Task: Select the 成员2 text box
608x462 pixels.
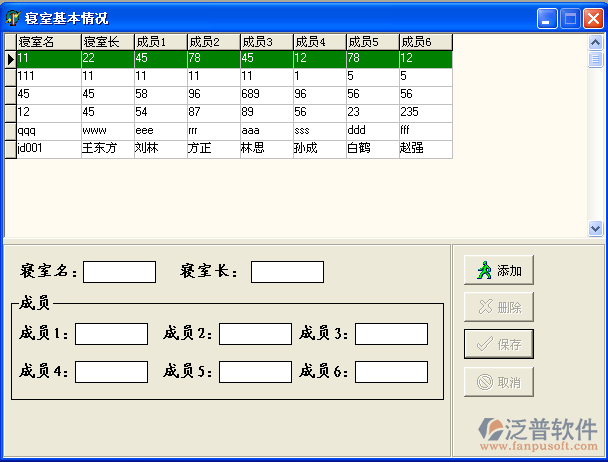Action: pyautogui.click(x=255, y=334)
